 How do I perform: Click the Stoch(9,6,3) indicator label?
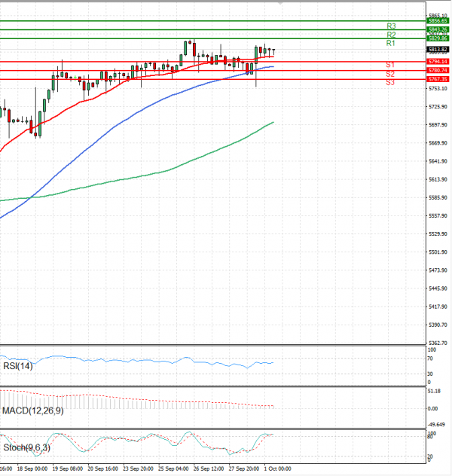click(x=26, y=447)
